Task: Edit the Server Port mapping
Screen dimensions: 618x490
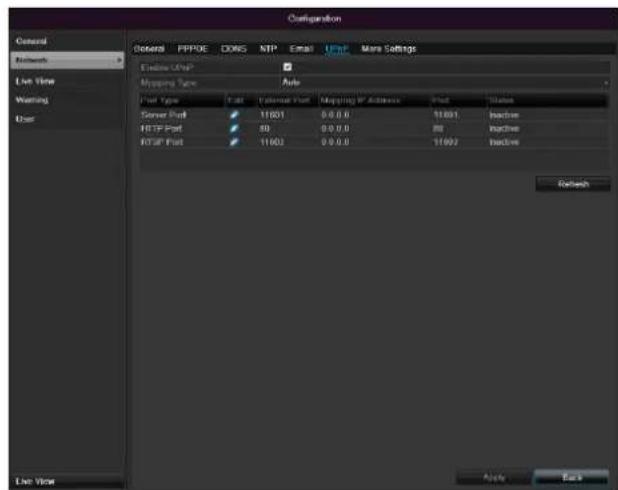Action: 233,116
